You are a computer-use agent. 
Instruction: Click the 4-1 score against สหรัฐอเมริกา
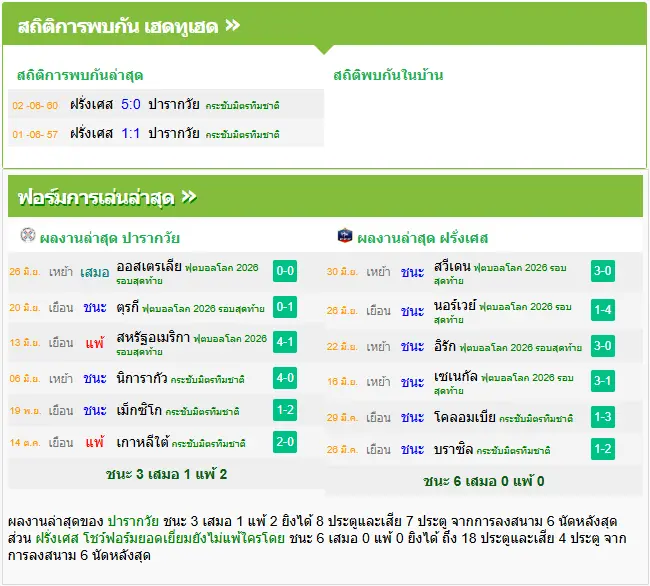(x=285, y=342)
